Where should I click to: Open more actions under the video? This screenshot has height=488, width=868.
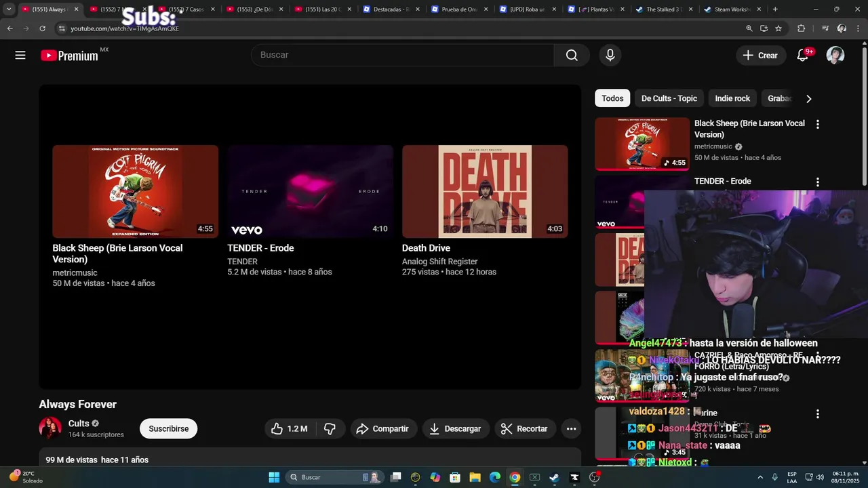pos(571,428)
